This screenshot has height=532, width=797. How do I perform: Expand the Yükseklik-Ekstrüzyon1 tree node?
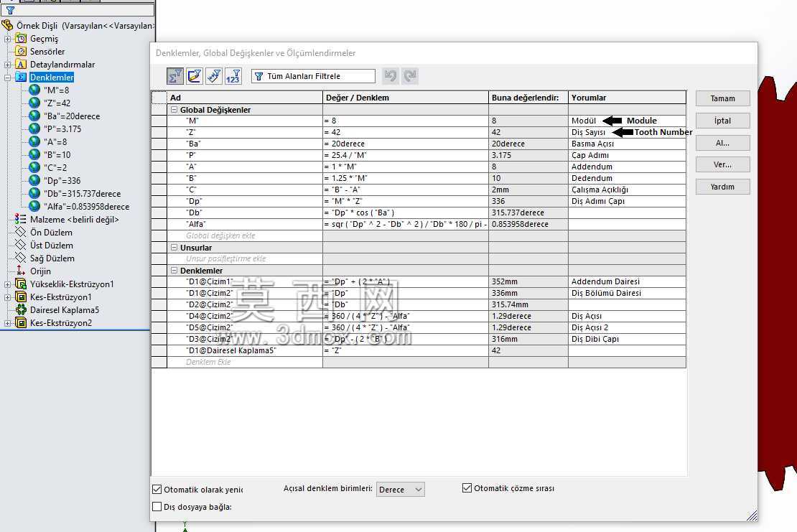coord(8,284)
